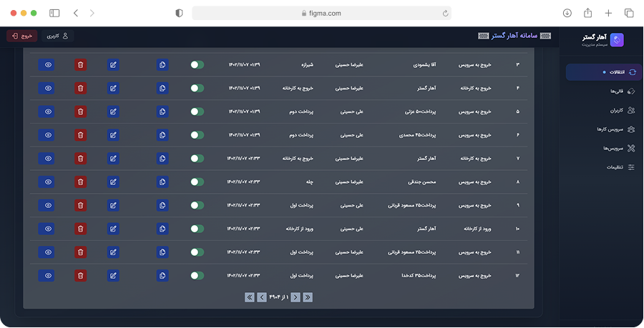644x328 pixels.
Task: Click the figma.com address bar
Action: click(322, 13)
